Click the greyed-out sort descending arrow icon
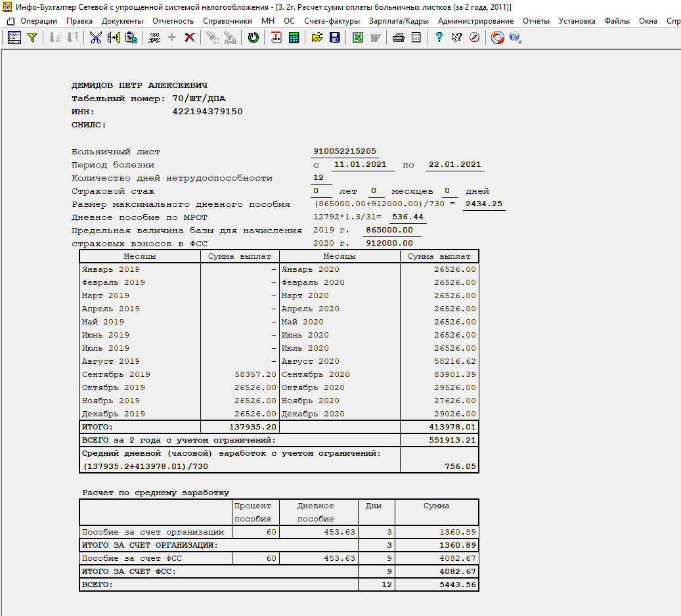The width and height of the screenshot is (681, 616). click(72, 38)
